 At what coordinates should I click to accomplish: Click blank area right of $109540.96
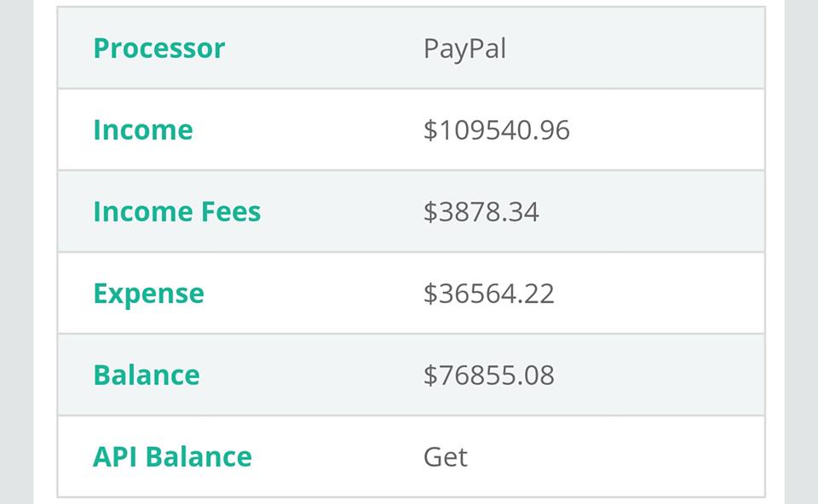673,130
